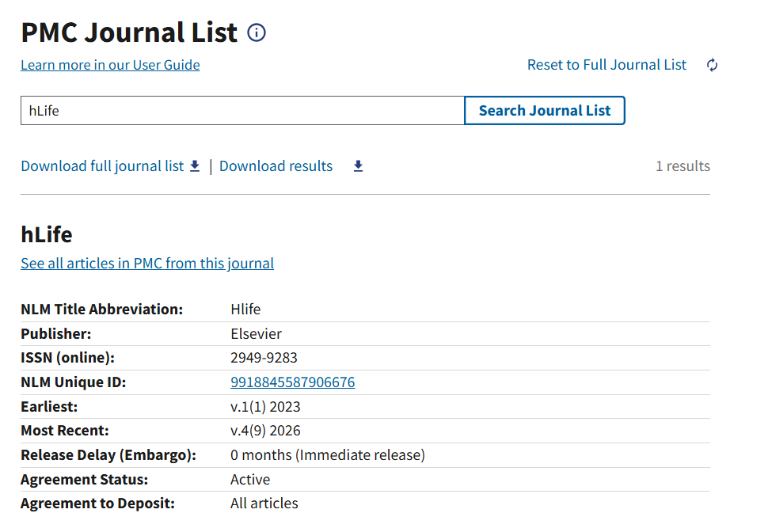The image size is (772, 532).
Task: Click the 'Publisher:' label
Action: click(56, 334)
